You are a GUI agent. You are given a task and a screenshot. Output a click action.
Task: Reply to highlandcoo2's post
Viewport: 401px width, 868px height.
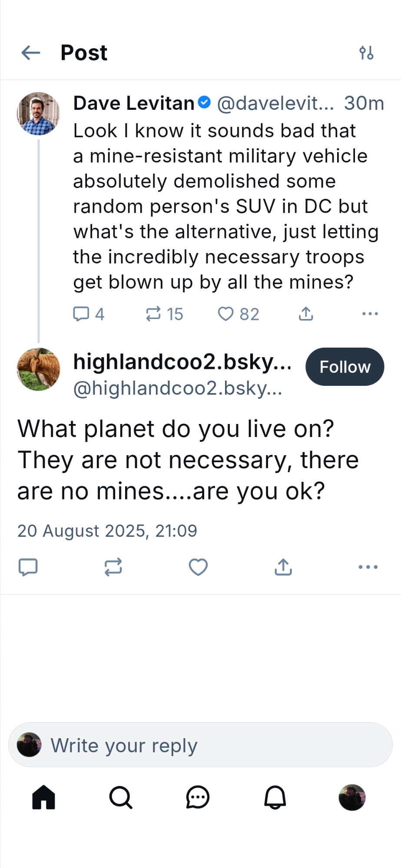pyautogui.click(x=28, y=567)
